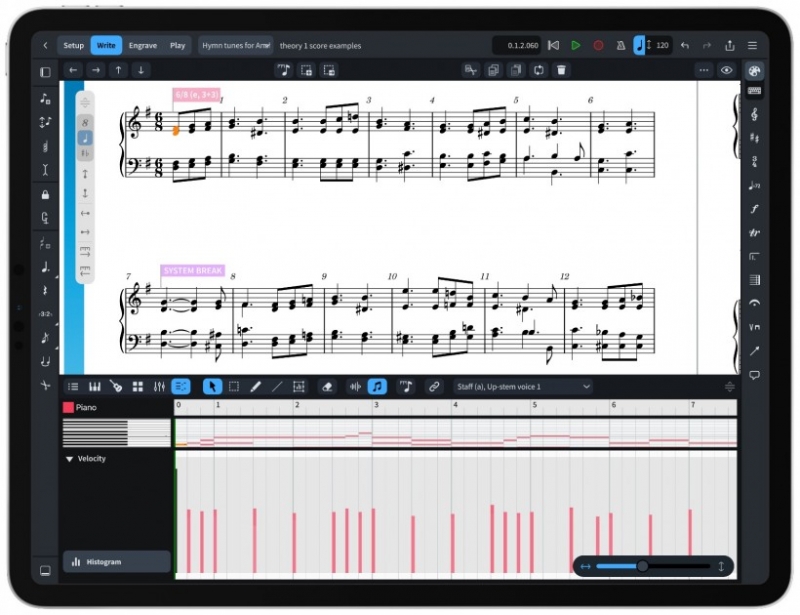
Task: Select the dotted note tool
Action: [x=45, y=267]
